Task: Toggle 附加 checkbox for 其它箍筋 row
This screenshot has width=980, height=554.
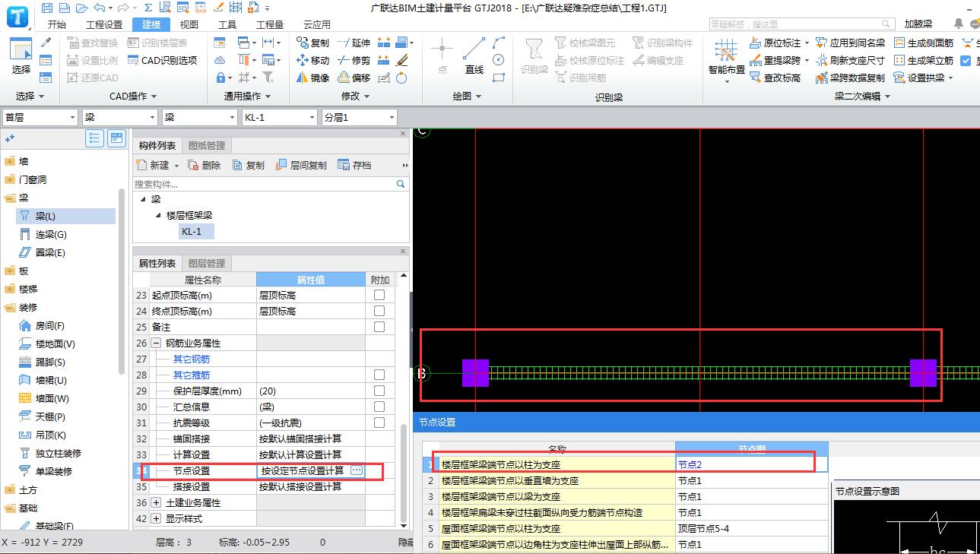Action: pyautogui.click(x=379, y=375)
